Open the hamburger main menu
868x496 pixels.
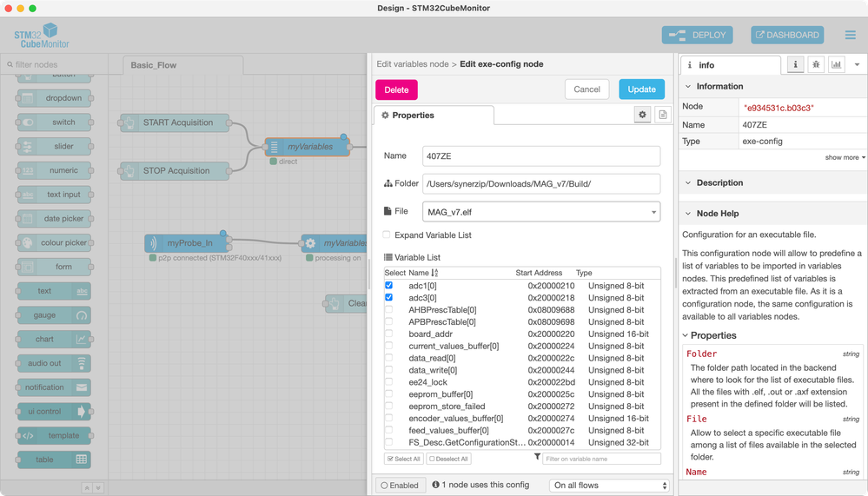tap(851, 35)
